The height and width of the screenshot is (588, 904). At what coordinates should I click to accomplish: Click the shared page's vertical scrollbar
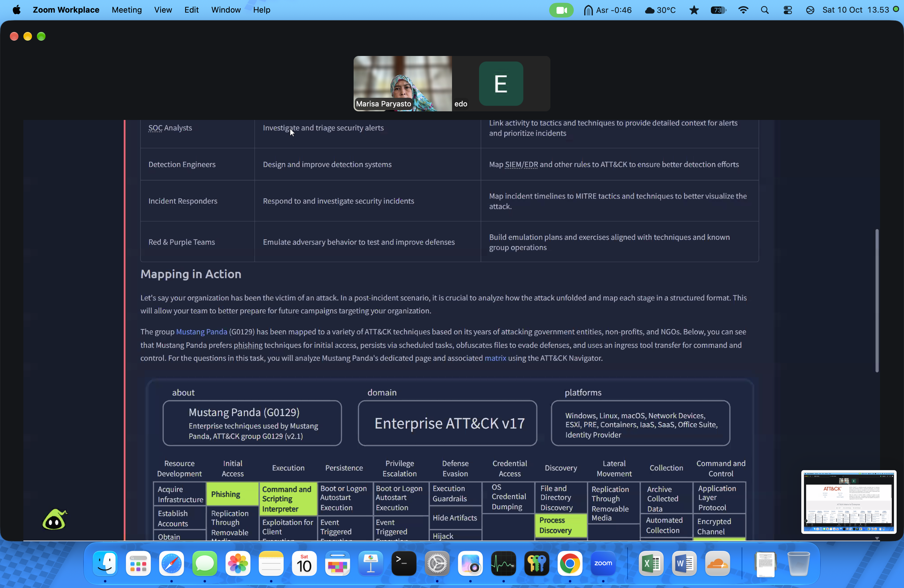[x=877, y=300]
